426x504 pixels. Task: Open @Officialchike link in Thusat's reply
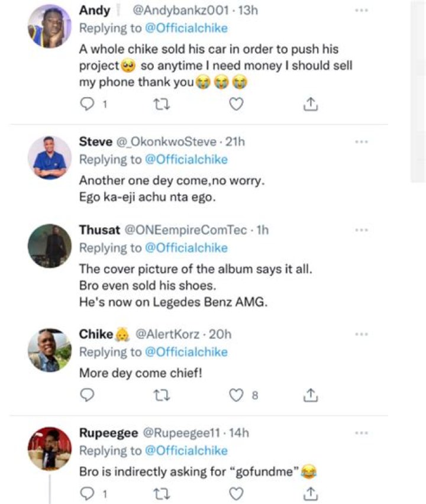pyautogui.click(x=186, y=247)
